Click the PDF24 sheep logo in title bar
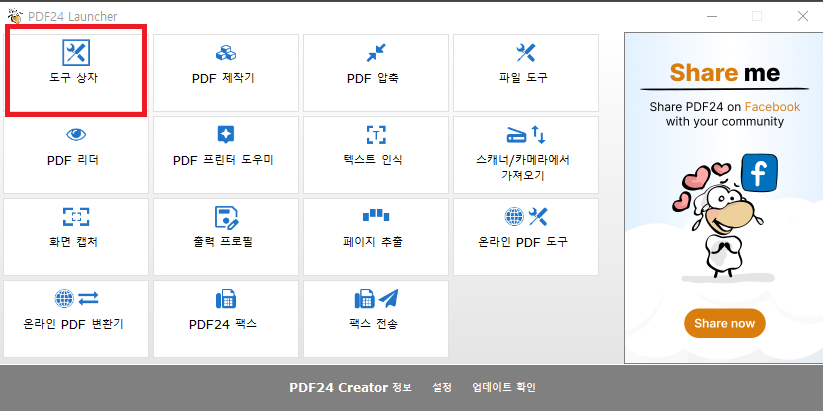The width and height of the screenshot is (823, 411). pyautogui.click(x=15, y=16)
